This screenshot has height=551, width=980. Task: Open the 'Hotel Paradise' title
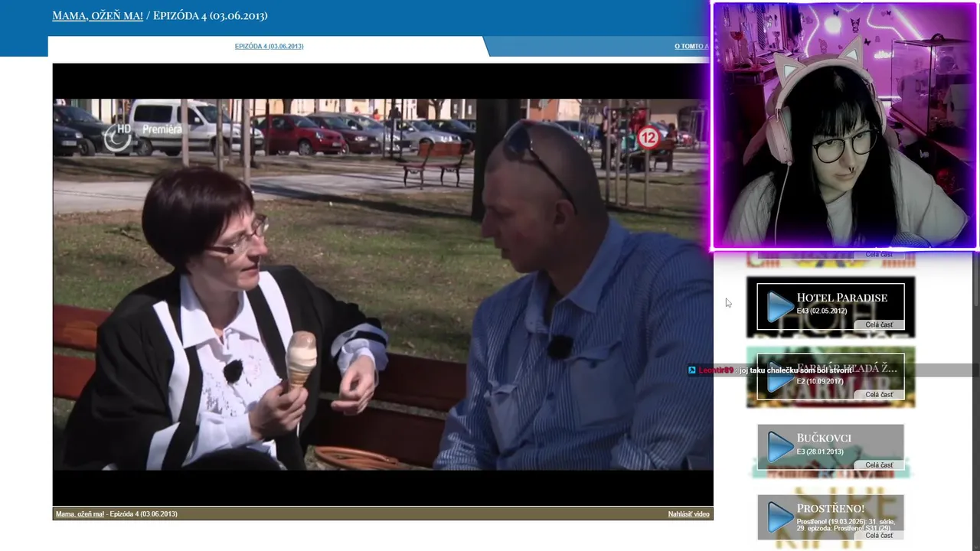tap(841, 298)
